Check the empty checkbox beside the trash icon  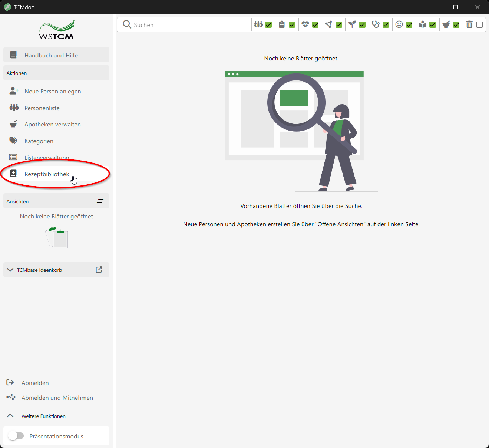click(x=480, y=24)
